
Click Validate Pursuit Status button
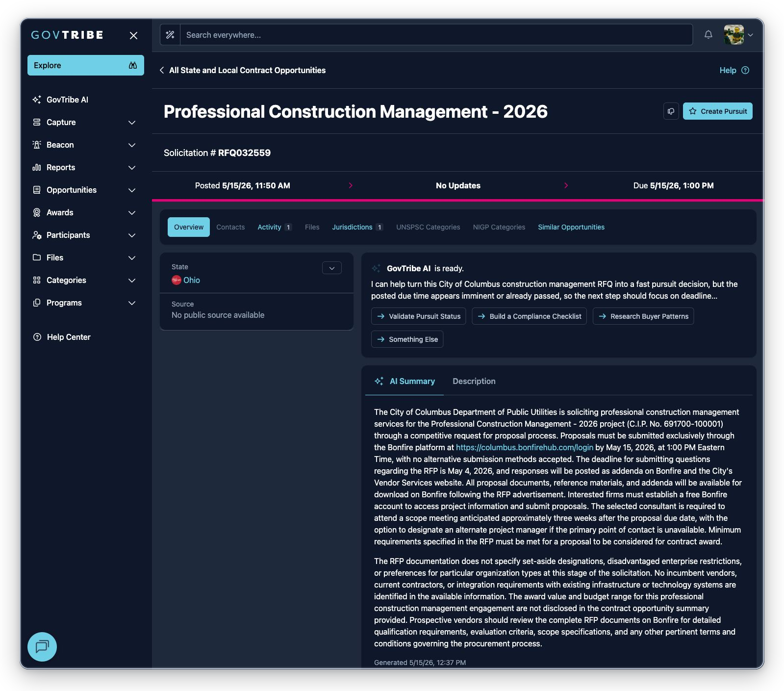click(419, 316)
